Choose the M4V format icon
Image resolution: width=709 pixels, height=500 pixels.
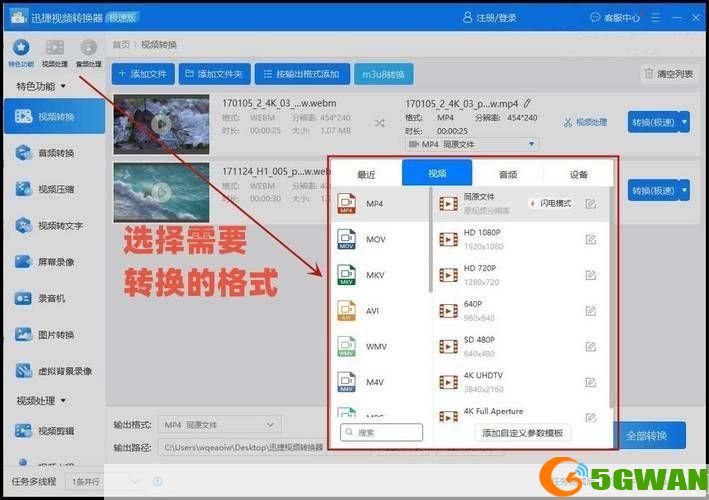[347, 382]
